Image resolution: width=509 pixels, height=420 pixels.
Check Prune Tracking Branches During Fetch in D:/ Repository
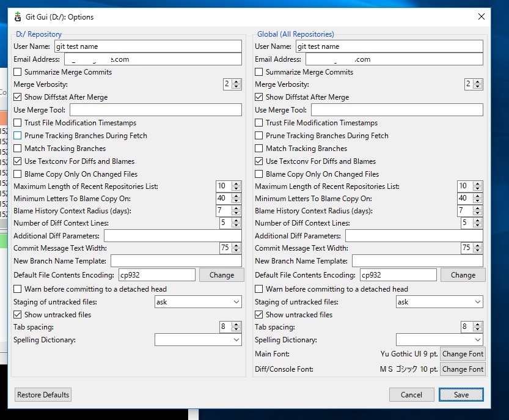pyautogui.click(x=18, y=136)
